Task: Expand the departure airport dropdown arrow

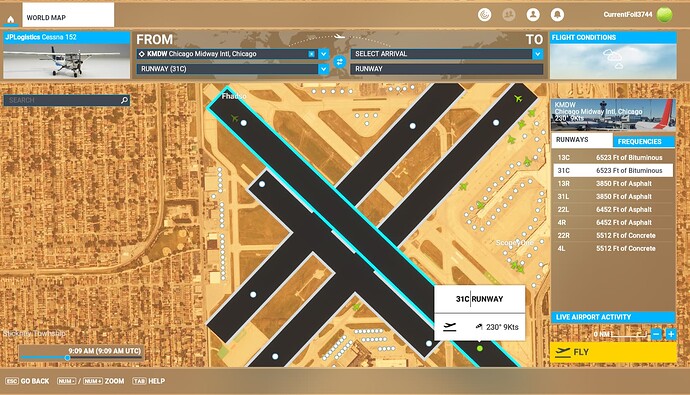Action: (x=323, y=54)
